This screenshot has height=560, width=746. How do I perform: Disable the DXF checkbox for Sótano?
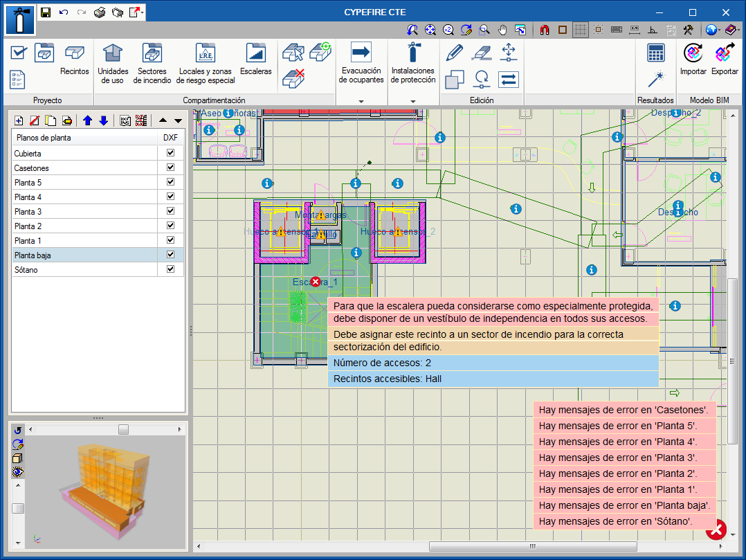(x=170, y=269)
